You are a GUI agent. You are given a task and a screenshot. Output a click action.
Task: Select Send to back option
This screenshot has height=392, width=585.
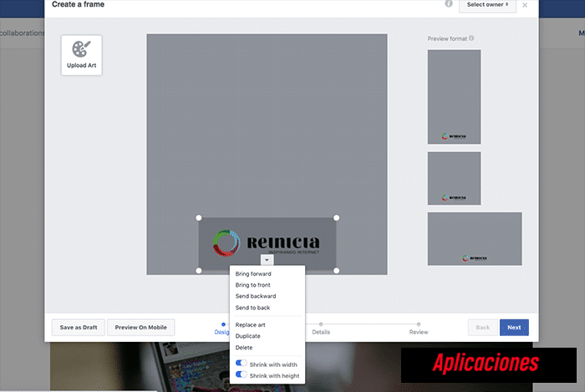pyautogui.click(x=252, y=308)
